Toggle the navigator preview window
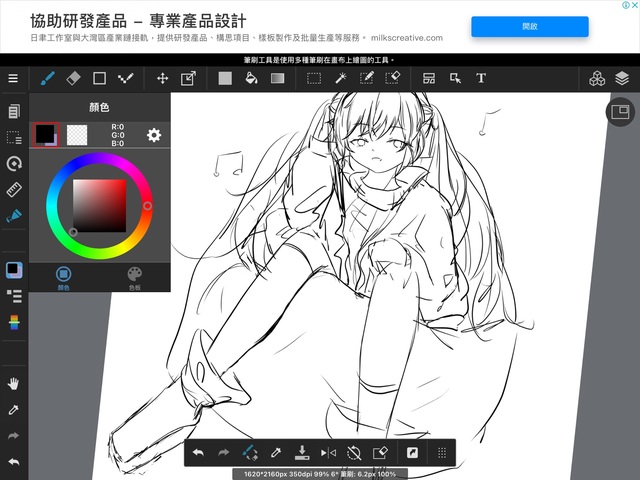Viewport: 640px width, 480px height. [620, 111]
